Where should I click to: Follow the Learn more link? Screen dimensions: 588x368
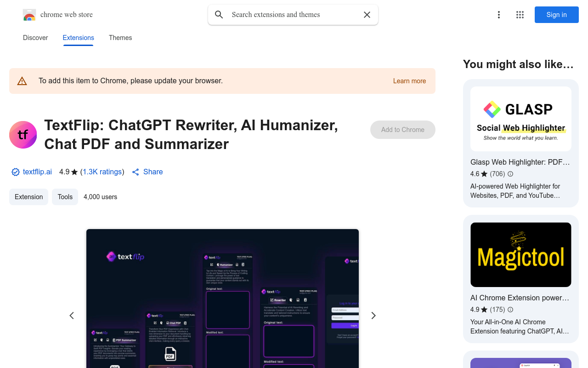(x=409, y=81)
